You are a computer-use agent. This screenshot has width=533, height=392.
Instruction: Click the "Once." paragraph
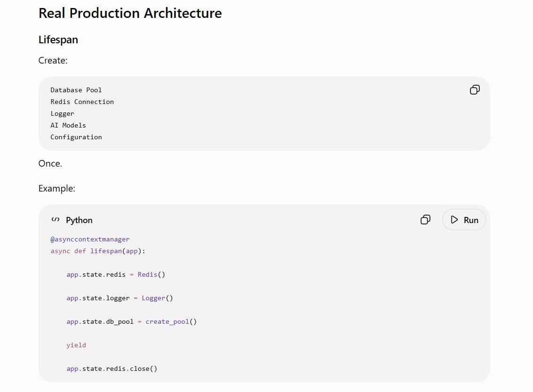pos(50,164)
